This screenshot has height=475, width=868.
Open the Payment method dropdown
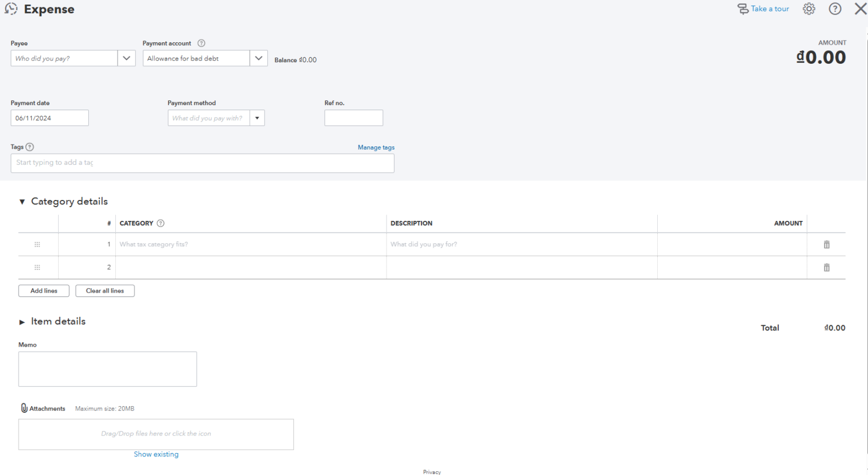[257, 117]
